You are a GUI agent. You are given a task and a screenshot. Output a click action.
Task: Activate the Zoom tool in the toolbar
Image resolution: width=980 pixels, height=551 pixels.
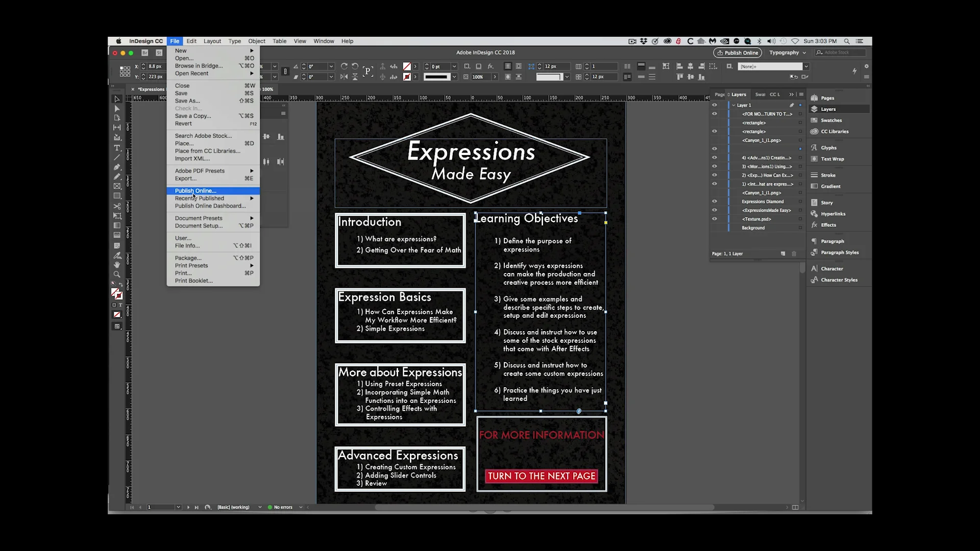tap(117, 274)
